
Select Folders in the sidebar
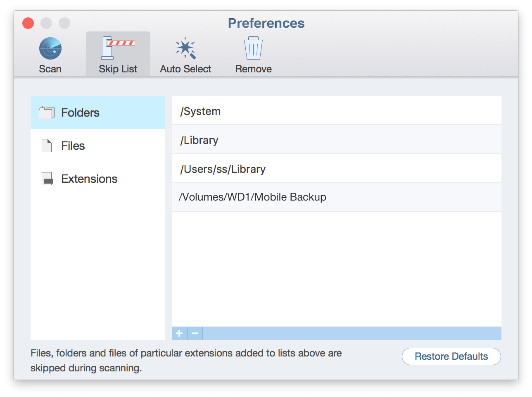(x=98, y=112)
